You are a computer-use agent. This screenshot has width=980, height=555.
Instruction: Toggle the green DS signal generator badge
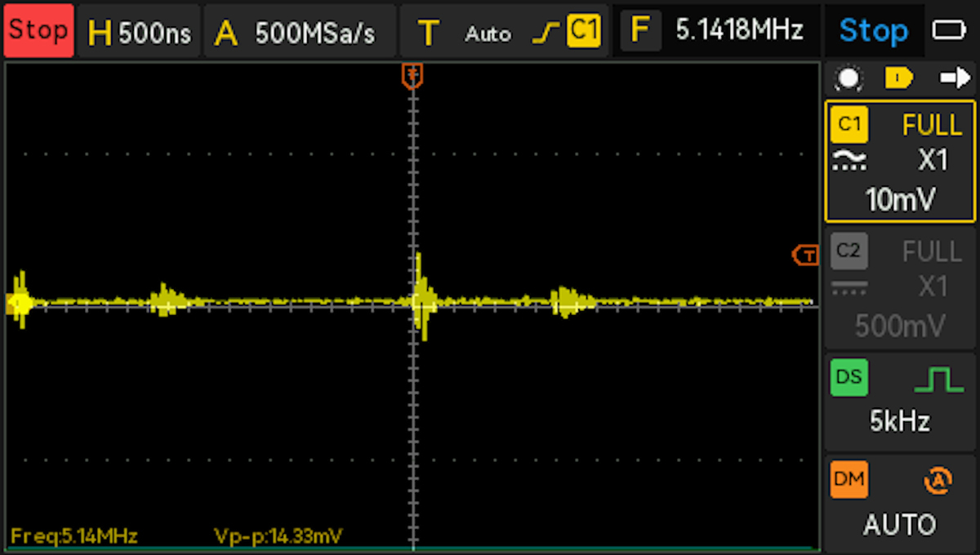click(849, 378)
